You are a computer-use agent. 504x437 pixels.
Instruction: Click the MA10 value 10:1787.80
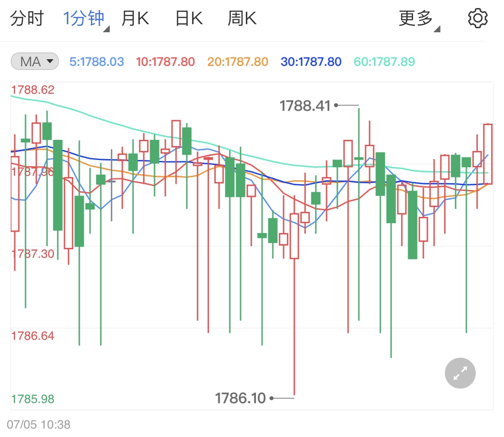point(165,61)
